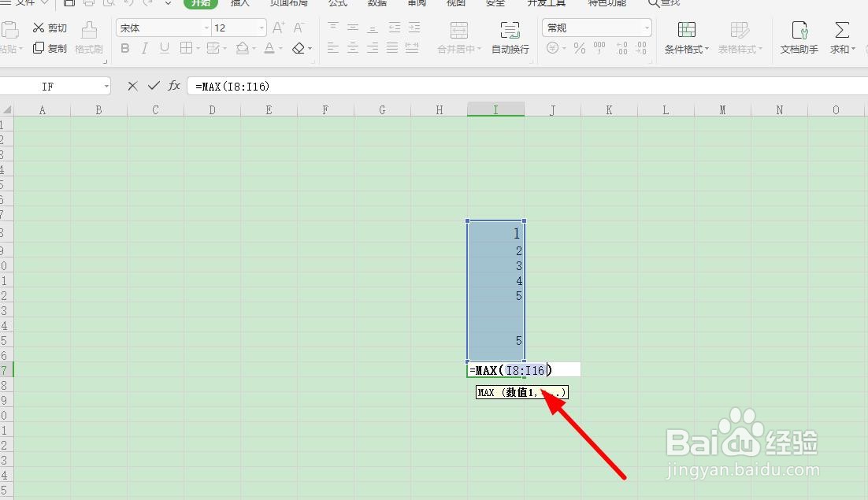The width and height of the screenshot is (868, 500).
Task: Click column A header
Action: click(x=42, y=109)
